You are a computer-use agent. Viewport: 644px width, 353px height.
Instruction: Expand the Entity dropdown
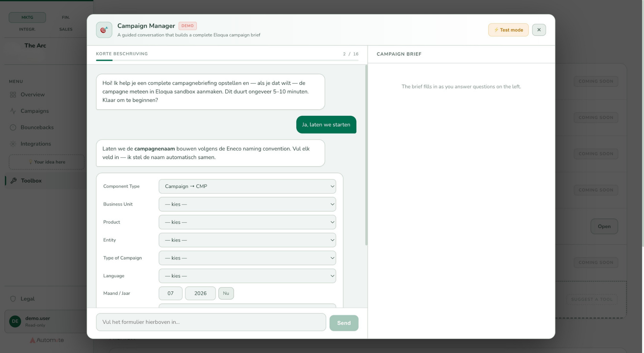coord(247,240)
